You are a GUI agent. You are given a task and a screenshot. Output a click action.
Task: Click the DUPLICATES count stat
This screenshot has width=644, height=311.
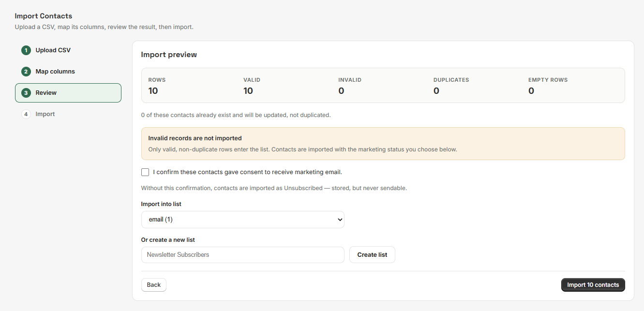pos(436,91)
